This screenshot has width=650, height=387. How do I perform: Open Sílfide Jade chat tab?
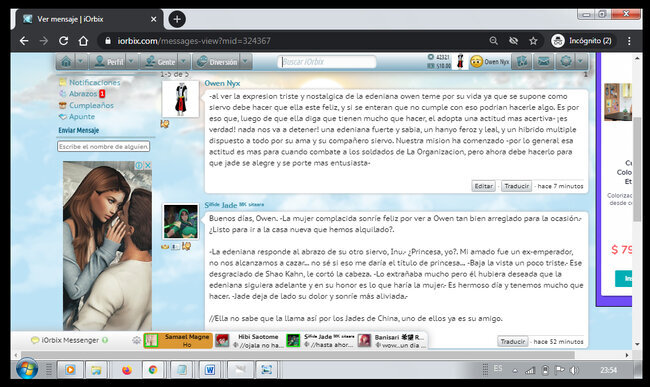320,341
